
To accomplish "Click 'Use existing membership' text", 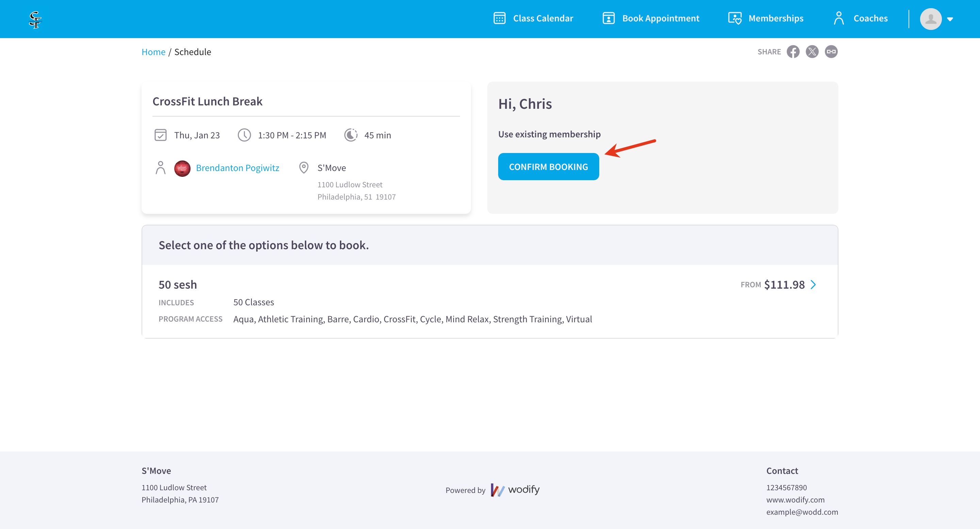I will click(x=549, y=134).
